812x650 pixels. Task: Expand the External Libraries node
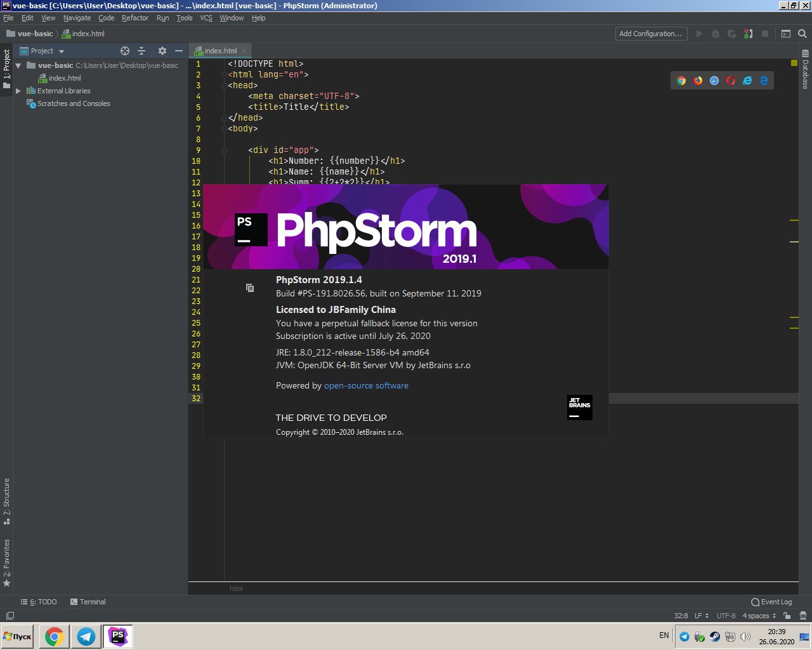[x=18, y=91]
